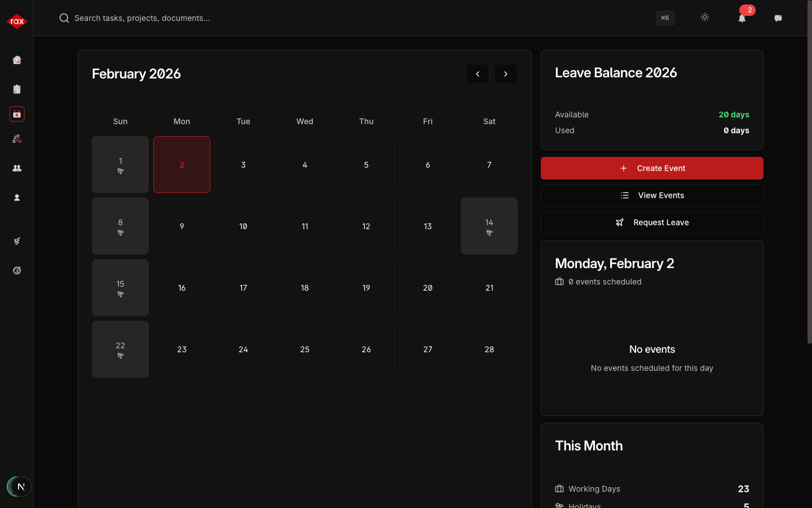The image size is (812, 508).
Task: Open the home icon in the sidebar
Action: (17, 60)
